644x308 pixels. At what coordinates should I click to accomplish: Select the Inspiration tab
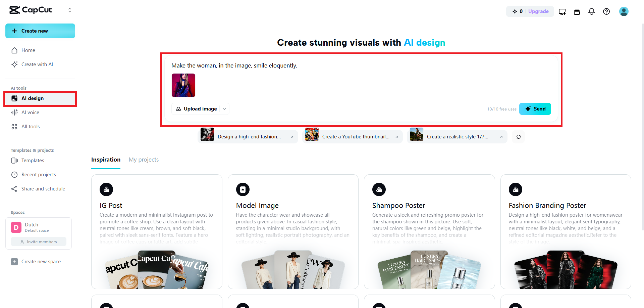click(106, 160)
